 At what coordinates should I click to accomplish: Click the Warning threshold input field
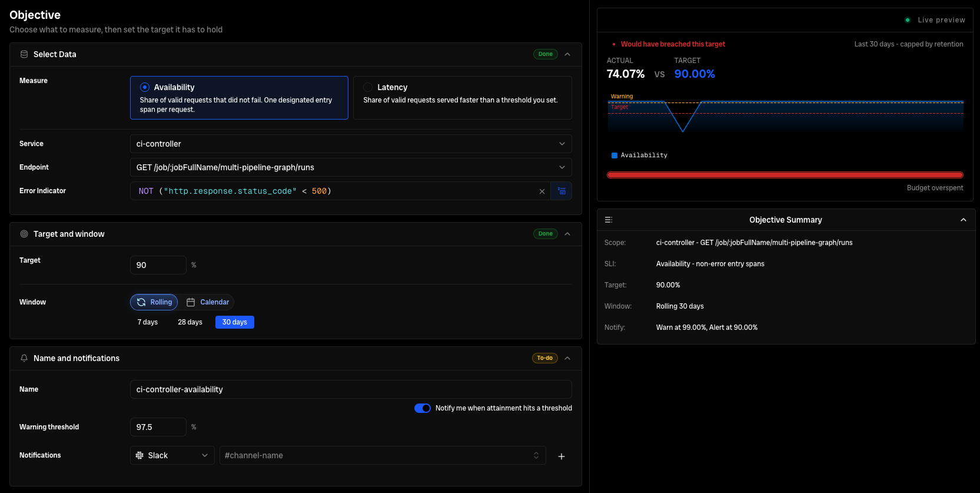point(158,427)
